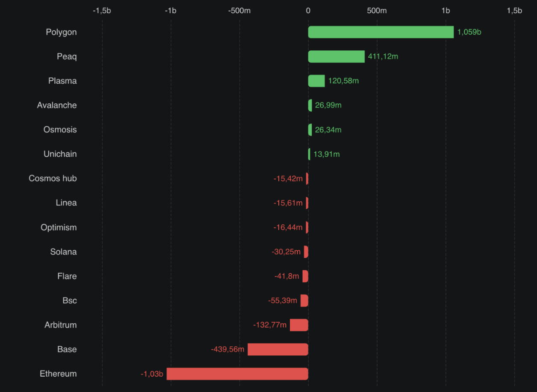Click the red Arbitrum bar

(299, 325)
